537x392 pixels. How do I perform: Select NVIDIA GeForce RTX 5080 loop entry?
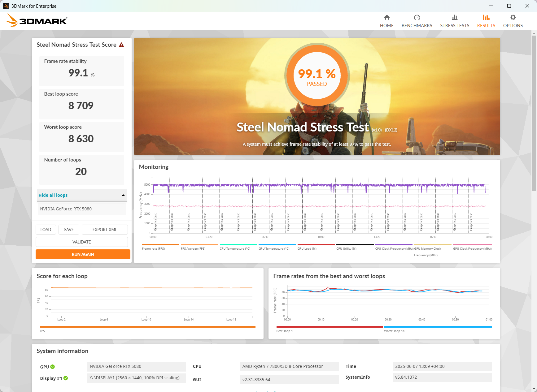coord(82,209)
